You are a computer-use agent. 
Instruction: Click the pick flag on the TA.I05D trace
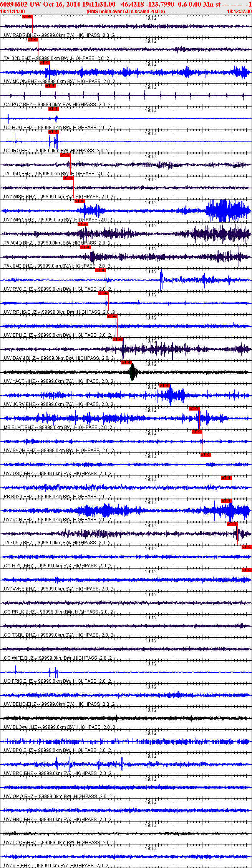(65, 155)
